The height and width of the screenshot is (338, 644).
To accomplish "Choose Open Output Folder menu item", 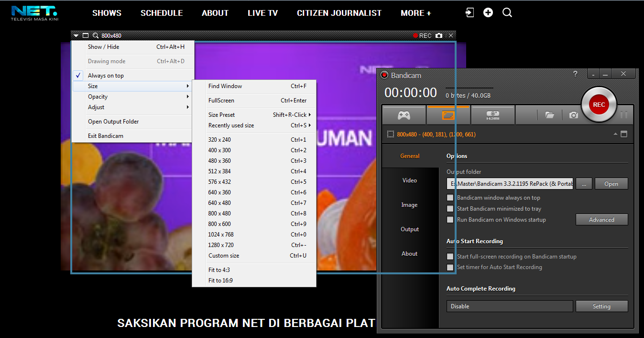I will point(133,122).
